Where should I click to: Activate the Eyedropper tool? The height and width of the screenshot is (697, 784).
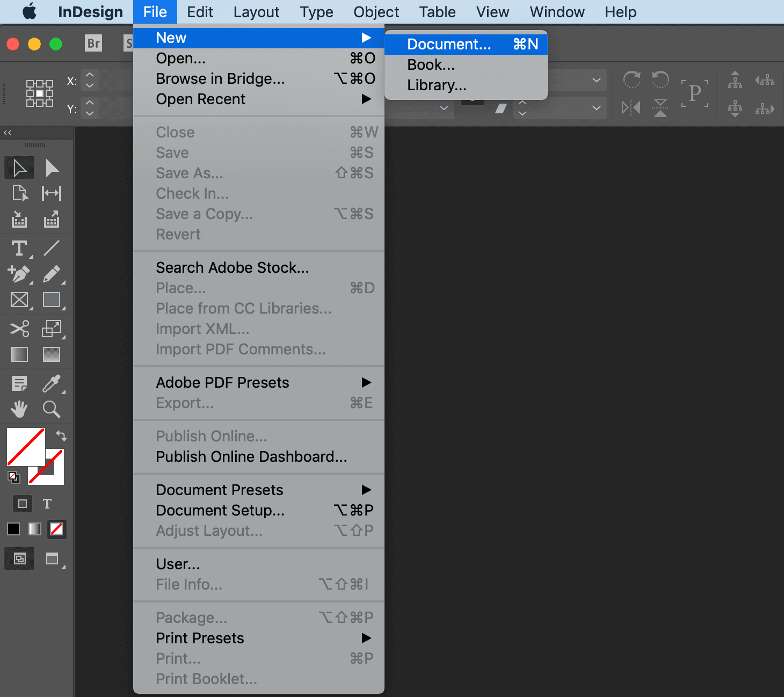(52, 383)
